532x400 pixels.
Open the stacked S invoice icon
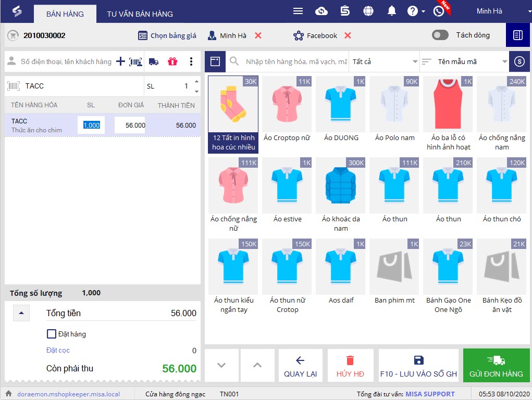tap(345, 11)
